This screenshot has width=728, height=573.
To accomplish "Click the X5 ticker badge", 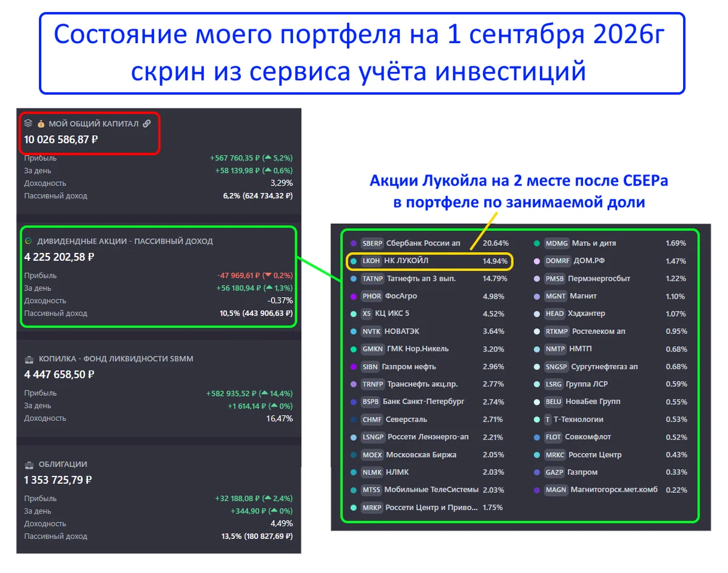I will [x=366, y=313].
